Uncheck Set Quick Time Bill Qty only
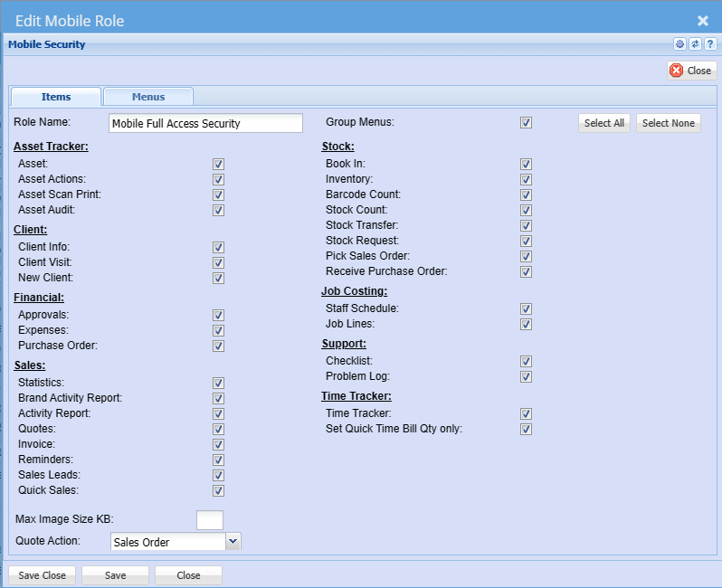The image size is (722, 588). coord(526,429)
